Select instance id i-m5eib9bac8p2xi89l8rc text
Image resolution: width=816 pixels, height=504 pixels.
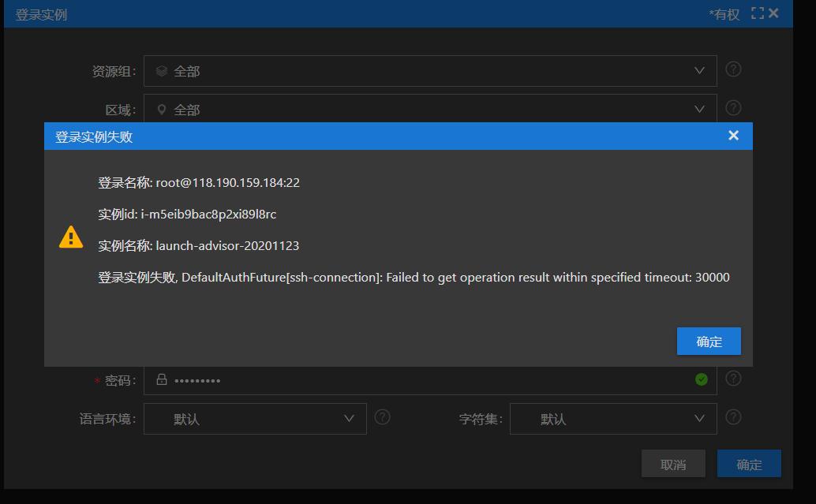[208, 215]
